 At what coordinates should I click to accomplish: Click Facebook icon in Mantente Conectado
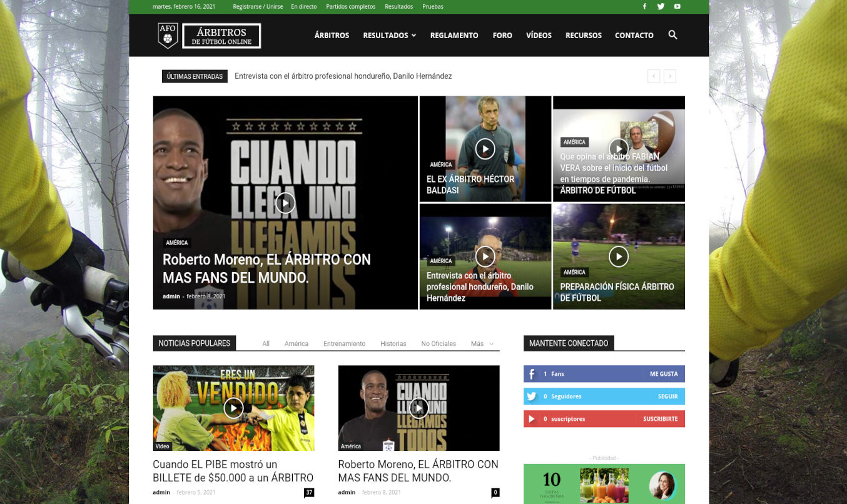pos(532,374)
